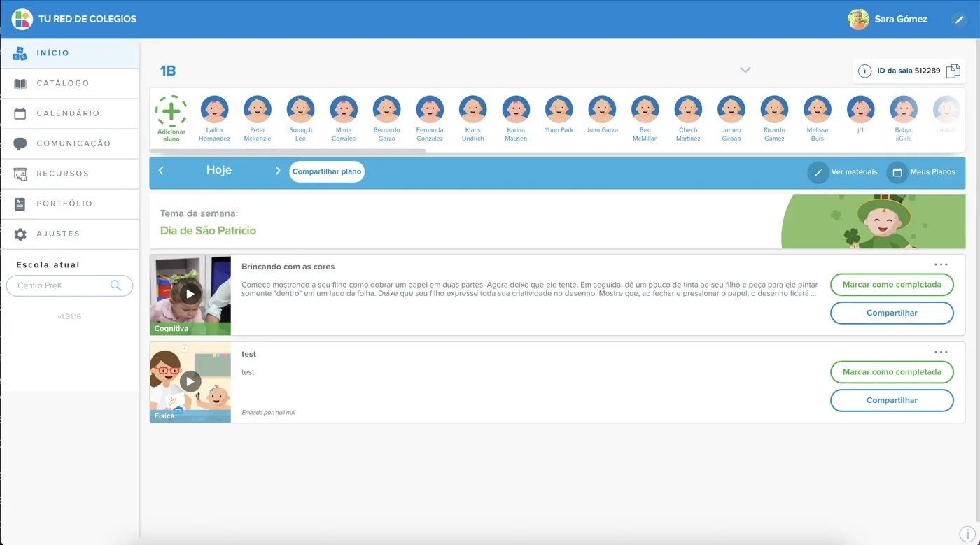
Task: Expand the 1B classroom dropdown chevron
Action: [x=745, y=70]
